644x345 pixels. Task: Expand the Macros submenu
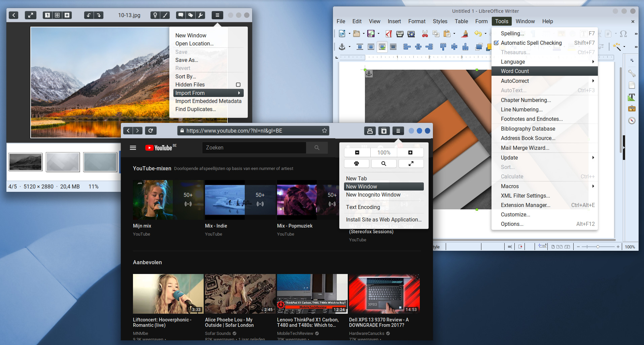tap(544, 186)
